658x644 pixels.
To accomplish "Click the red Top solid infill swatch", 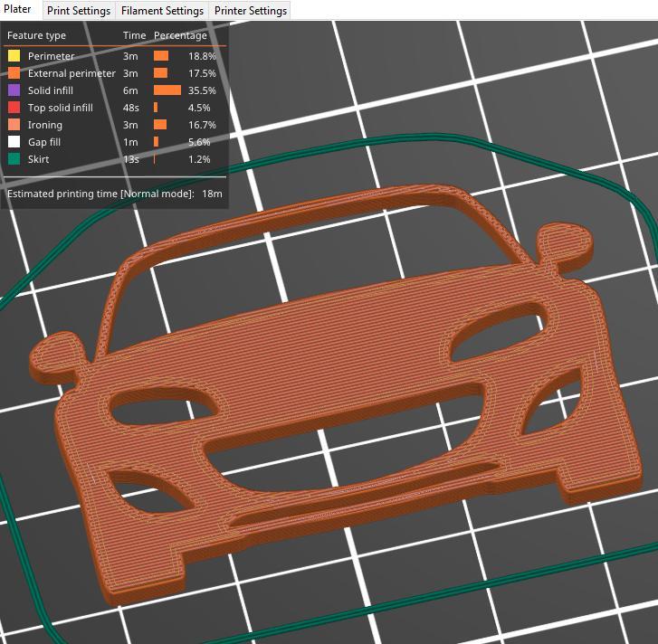I will coord(14,108).
